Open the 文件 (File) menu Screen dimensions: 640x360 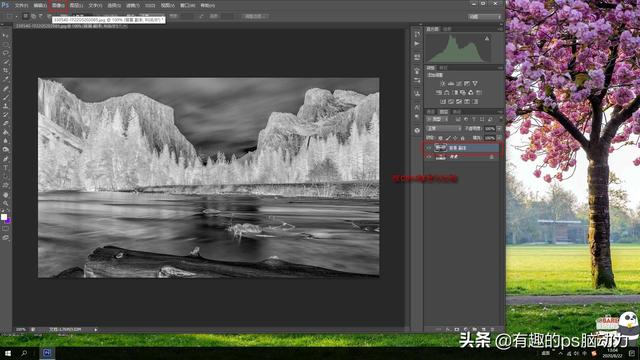tap(21, 5)
